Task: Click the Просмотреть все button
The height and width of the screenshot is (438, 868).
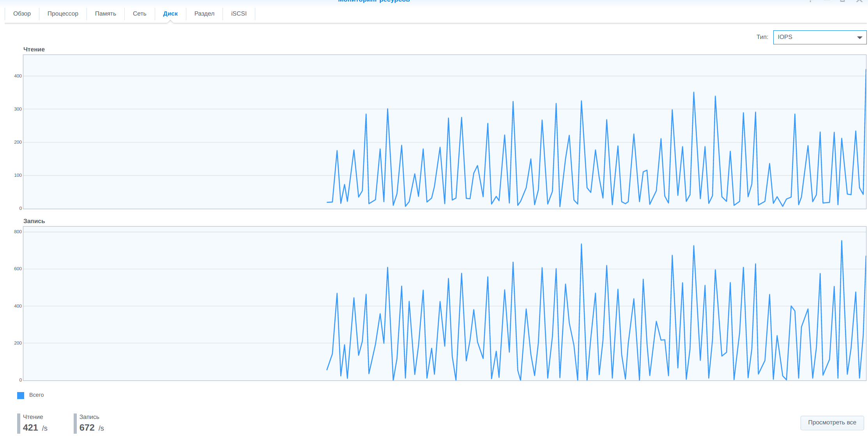Action: click(832, 422)
